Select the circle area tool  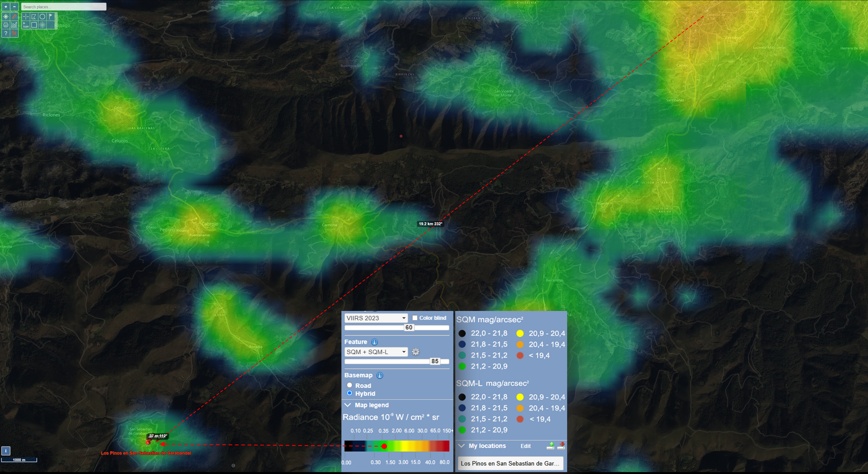(x=42, y=16)
